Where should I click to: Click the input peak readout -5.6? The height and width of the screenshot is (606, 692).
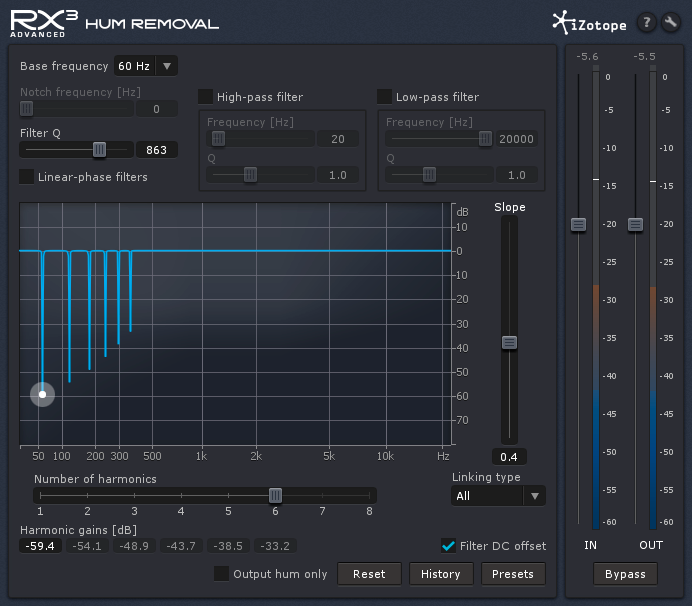pos(587,56)
